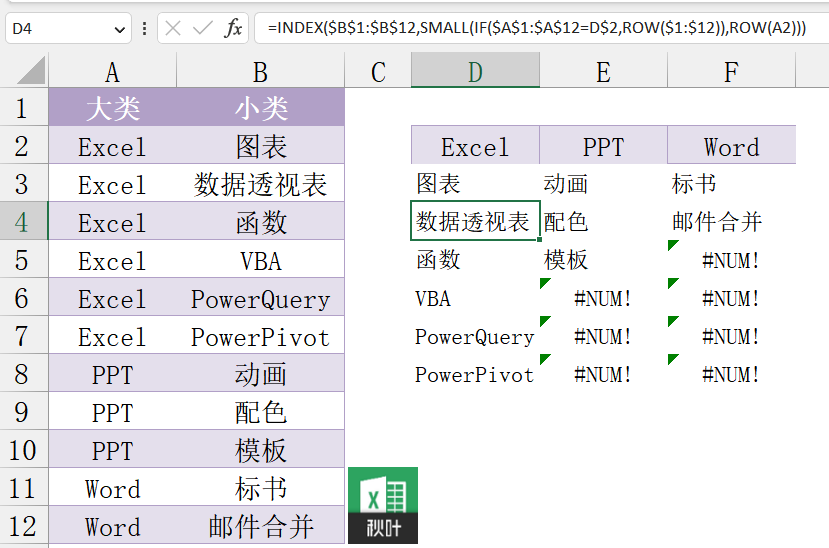This screenshot has width=829, height=548.
Task: Click the #NUM! error in cell E6
Action: coord(603,298)
